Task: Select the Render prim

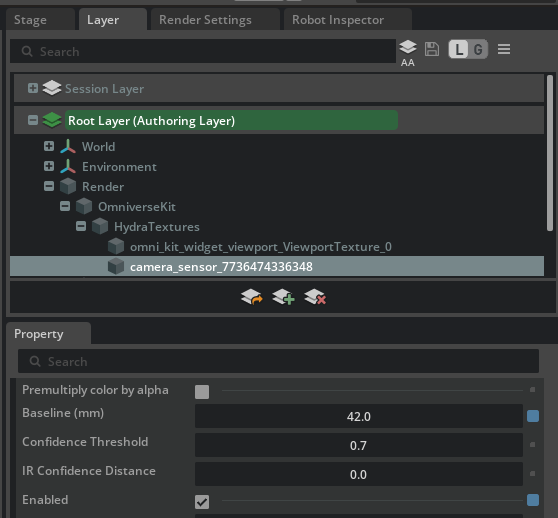Action: point(103,186)
